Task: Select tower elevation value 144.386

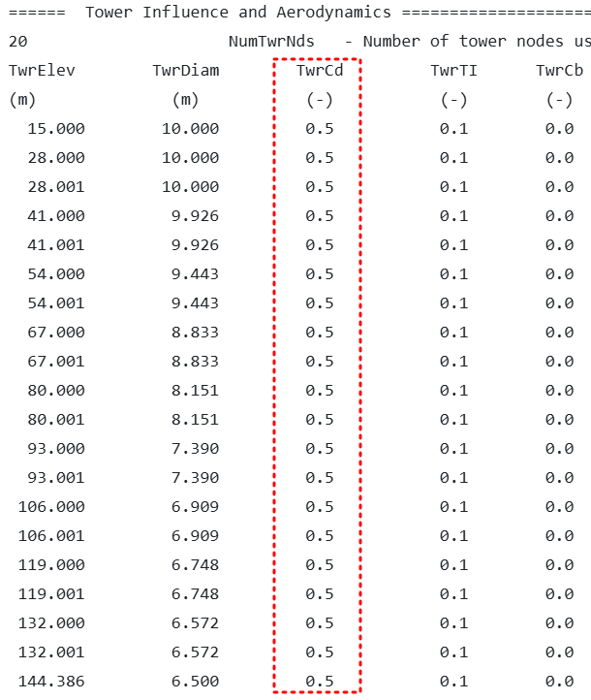Action: [51, 682]
